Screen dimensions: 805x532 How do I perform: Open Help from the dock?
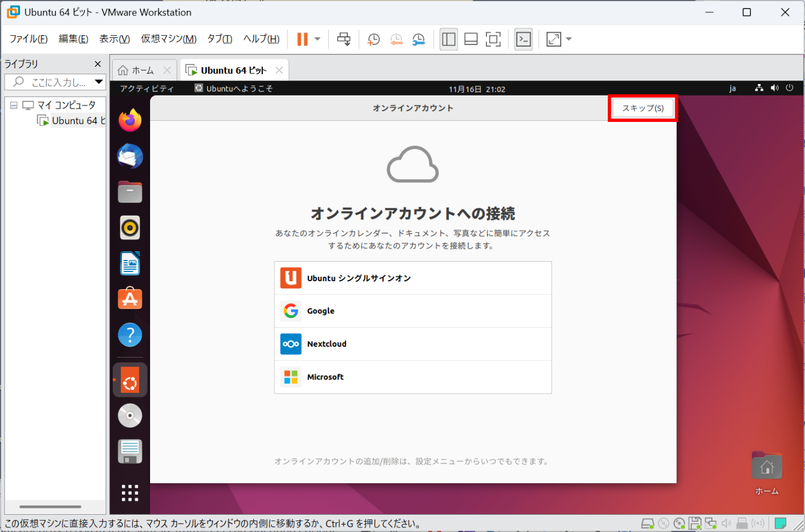tap(130, 335)
